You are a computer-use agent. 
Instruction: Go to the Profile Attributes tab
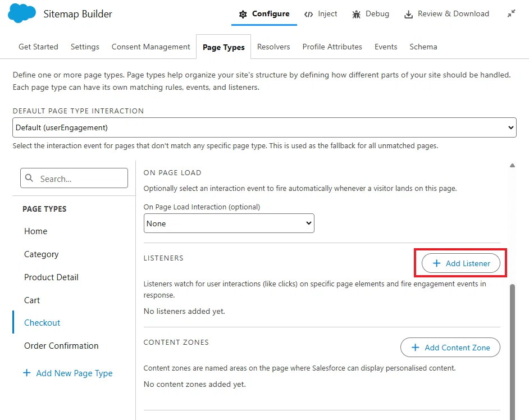click(332, 47)
